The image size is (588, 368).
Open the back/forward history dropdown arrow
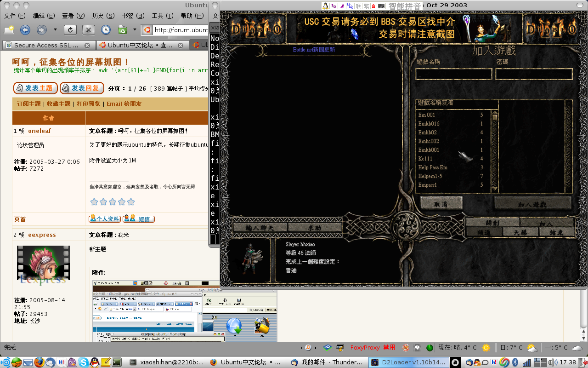pos(55,30)
